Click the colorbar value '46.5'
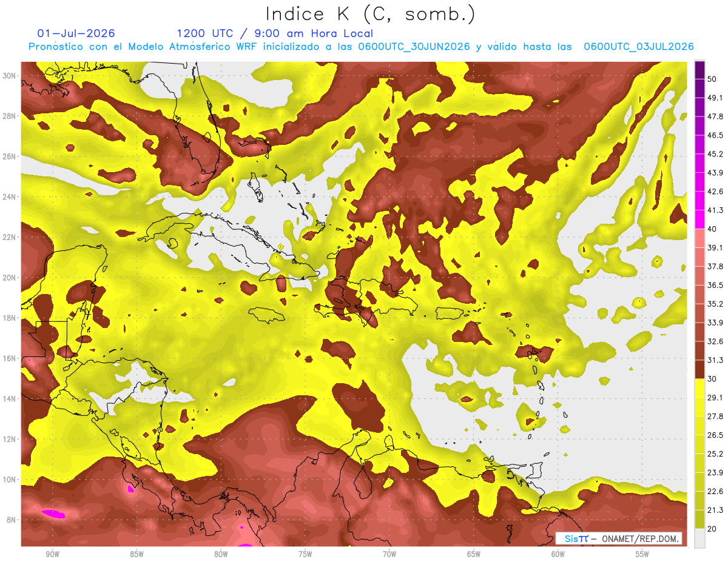728x562 pixels. coord(715,135)
